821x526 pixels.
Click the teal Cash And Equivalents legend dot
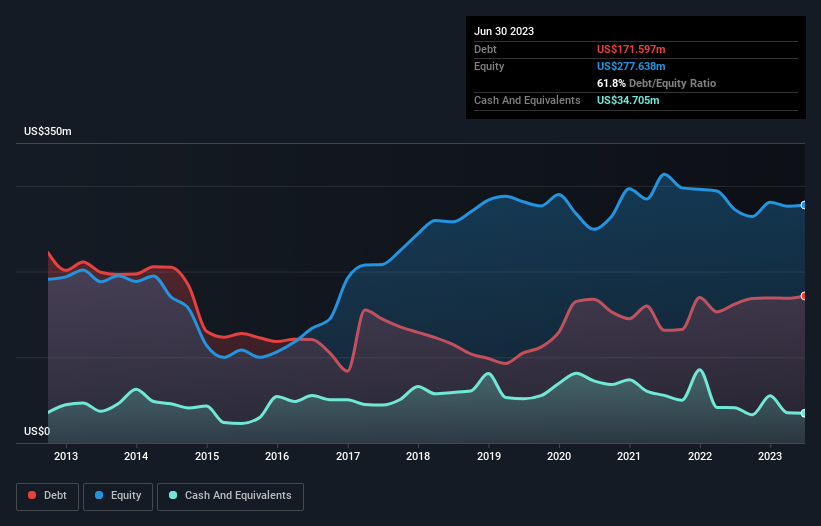tap(173, 495)
